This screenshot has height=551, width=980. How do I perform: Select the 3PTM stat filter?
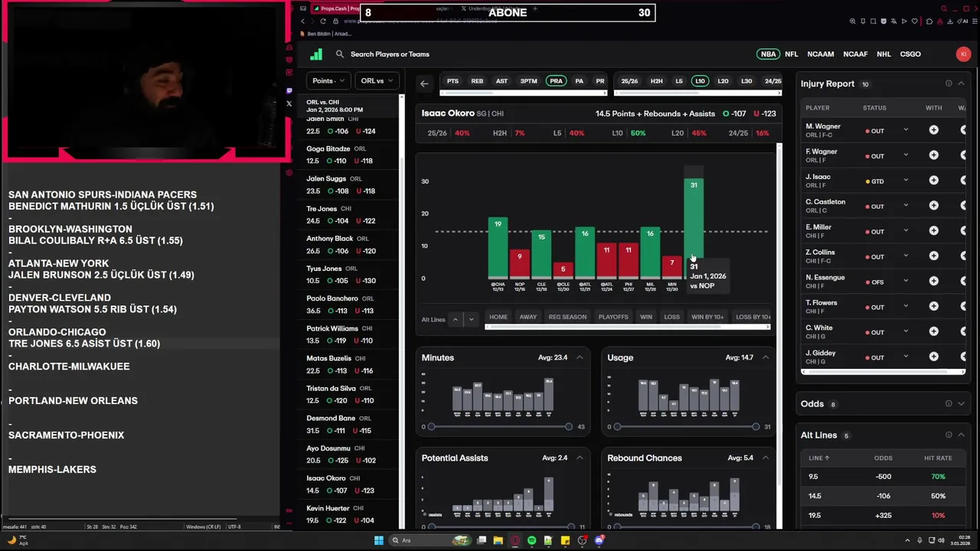click(528, 81)
